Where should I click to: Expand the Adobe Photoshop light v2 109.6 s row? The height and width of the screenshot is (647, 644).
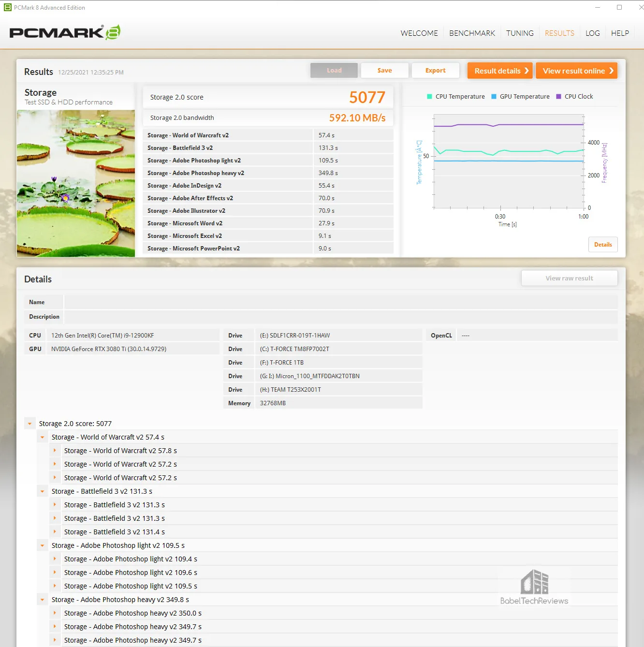(x=55, y=572)
